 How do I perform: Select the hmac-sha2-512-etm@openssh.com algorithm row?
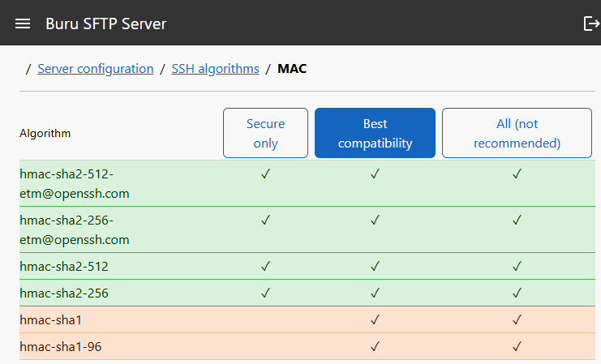307,183
